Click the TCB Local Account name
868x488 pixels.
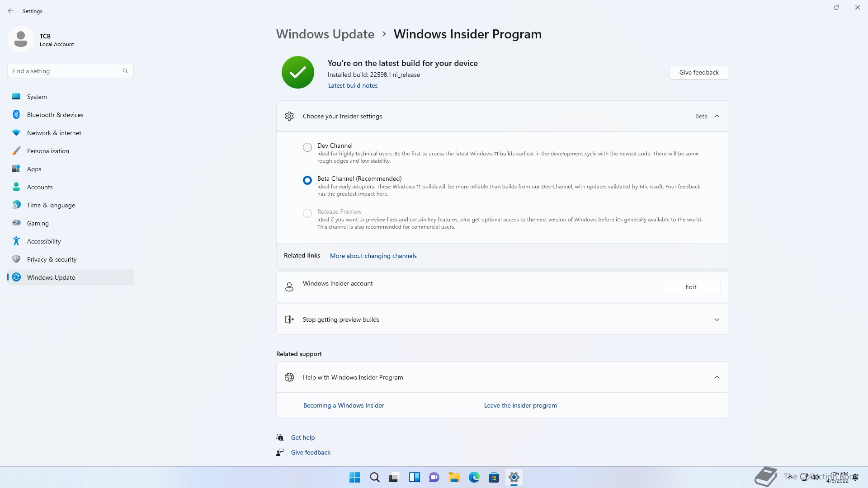[57, 40]
